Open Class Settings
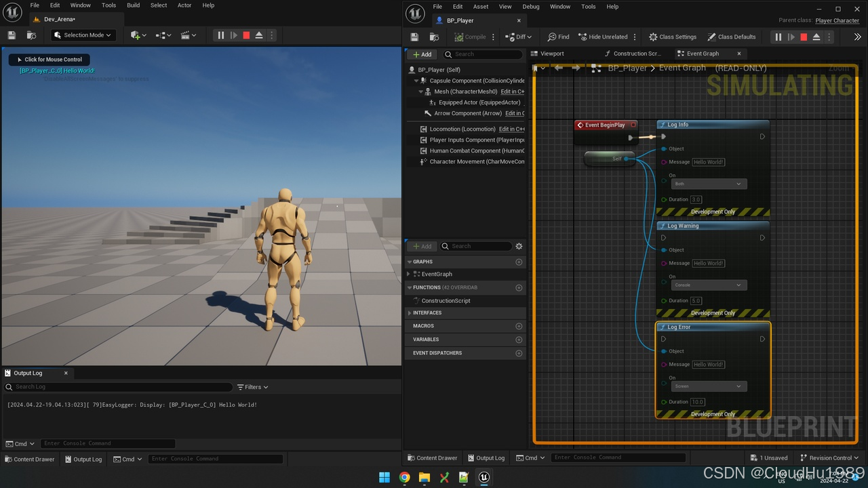 click(673, 37)
